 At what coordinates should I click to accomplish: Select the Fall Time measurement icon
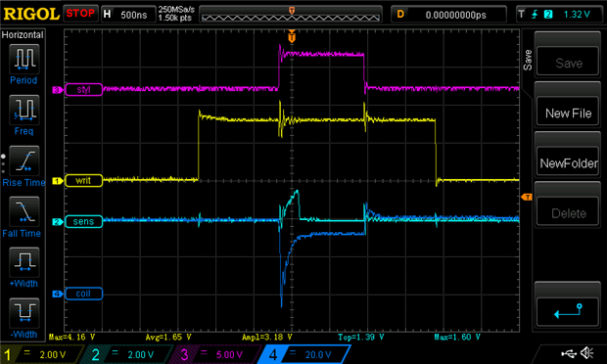pos(24,211)
